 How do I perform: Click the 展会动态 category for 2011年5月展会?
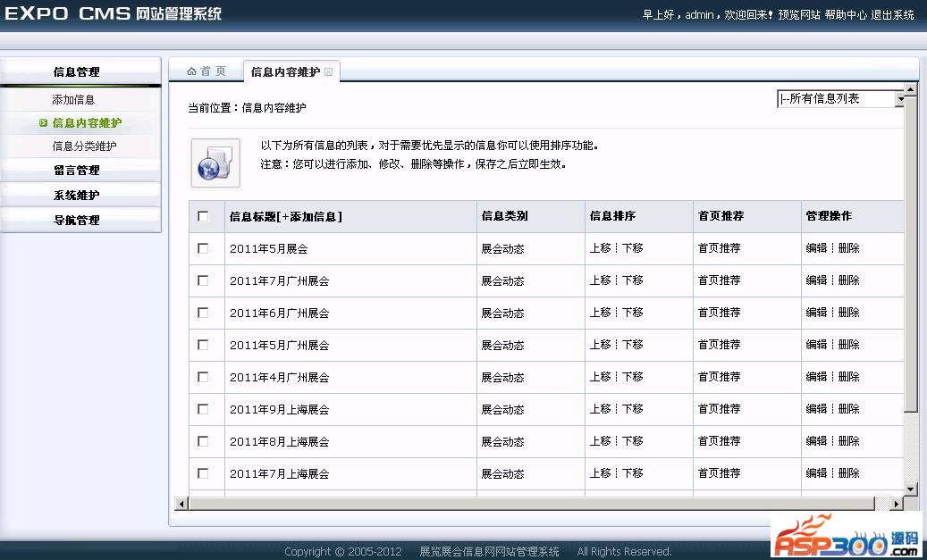pos(502,248)
